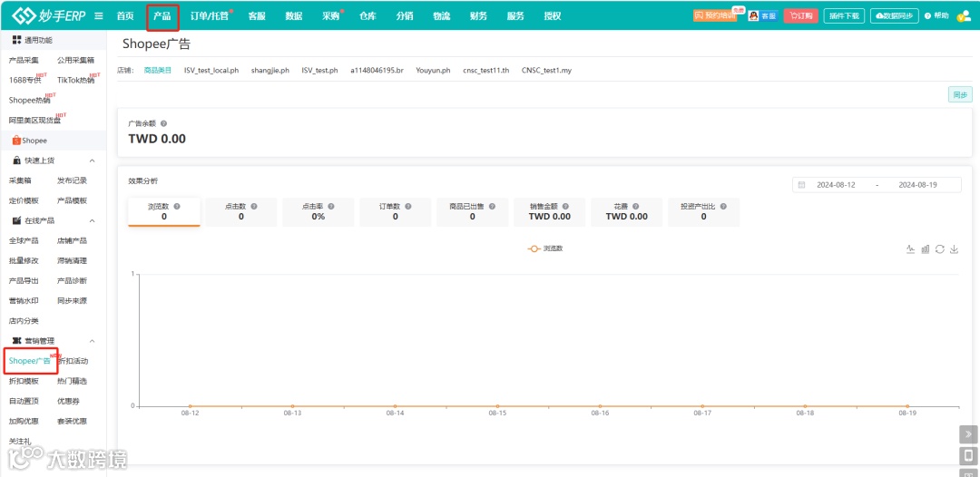Click the double-arrow floating button at right edge
This screenshot has height=477, width=980.
[969, 433]
